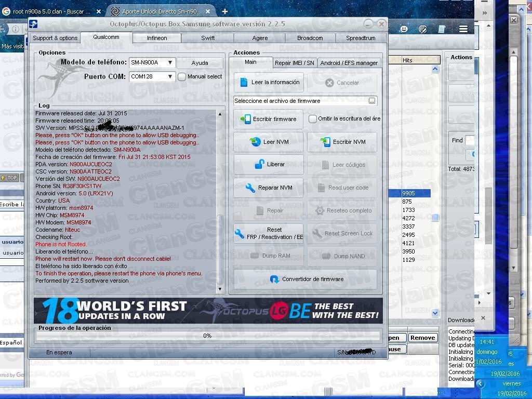532x399 pixels.
Task: Toggle Omitir la escritura del área checkbox
Action: point(312,119)
